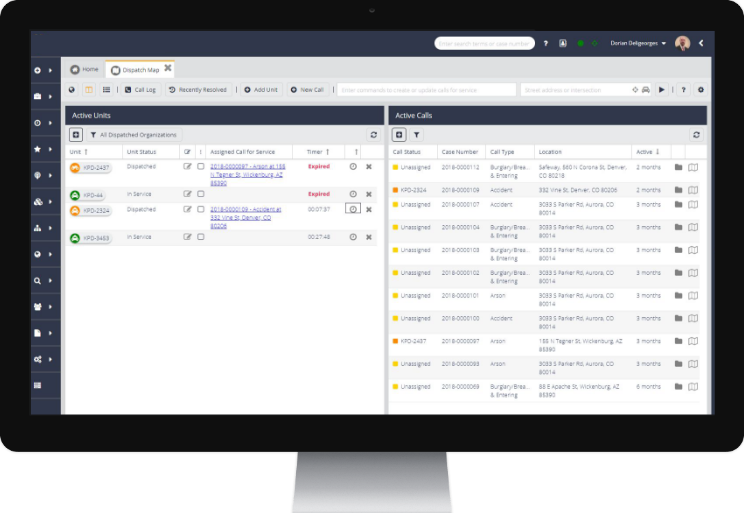744x513 pixels.
Task: Click the edit icon for unit KPD-2437
Action: click(x=187, y=167)
